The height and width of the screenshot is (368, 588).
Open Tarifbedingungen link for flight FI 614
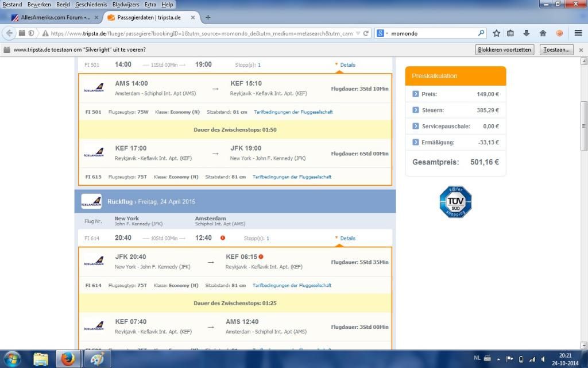point(292,285)
